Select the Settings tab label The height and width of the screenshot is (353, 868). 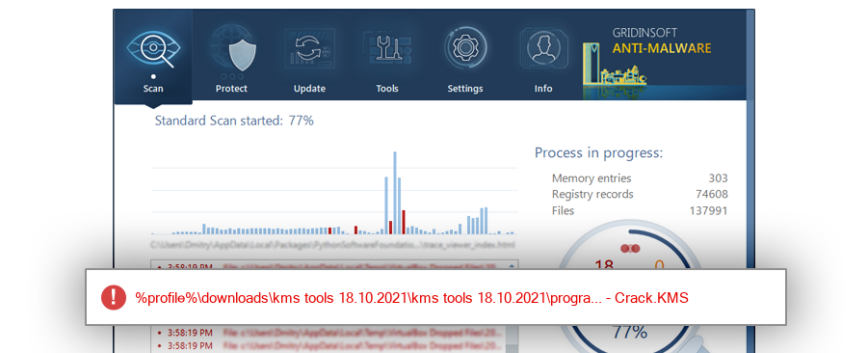465,89
